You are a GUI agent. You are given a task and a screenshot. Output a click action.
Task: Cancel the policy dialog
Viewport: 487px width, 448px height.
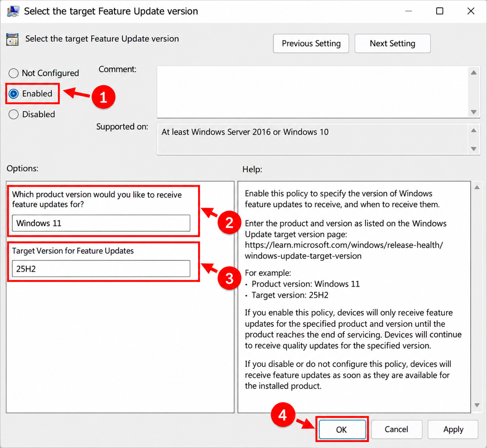coord(397,429)
